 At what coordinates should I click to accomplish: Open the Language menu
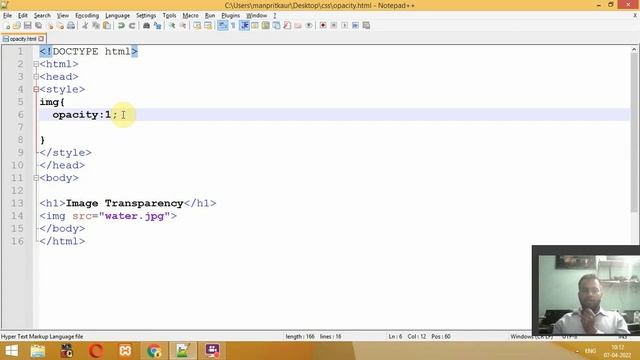[117, 16]
